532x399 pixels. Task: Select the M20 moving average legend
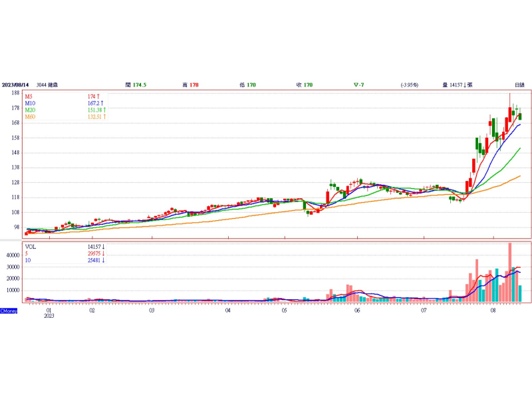pyautogui.click(x=31, y=110)
